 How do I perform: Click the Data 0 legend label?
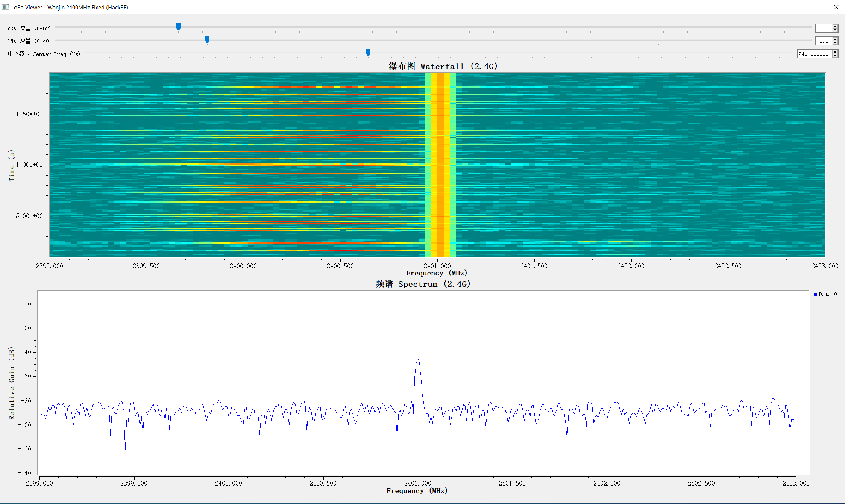(828, 294)
